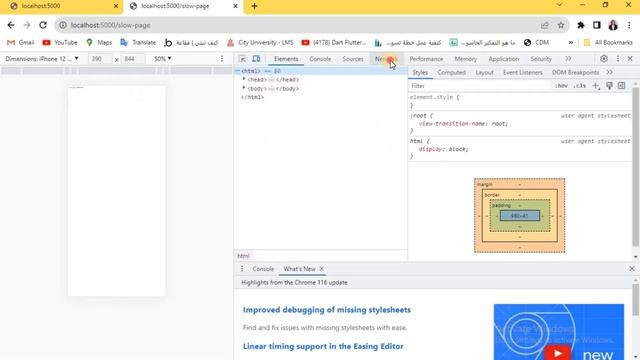Click the styles Filter field

point(480,86)
